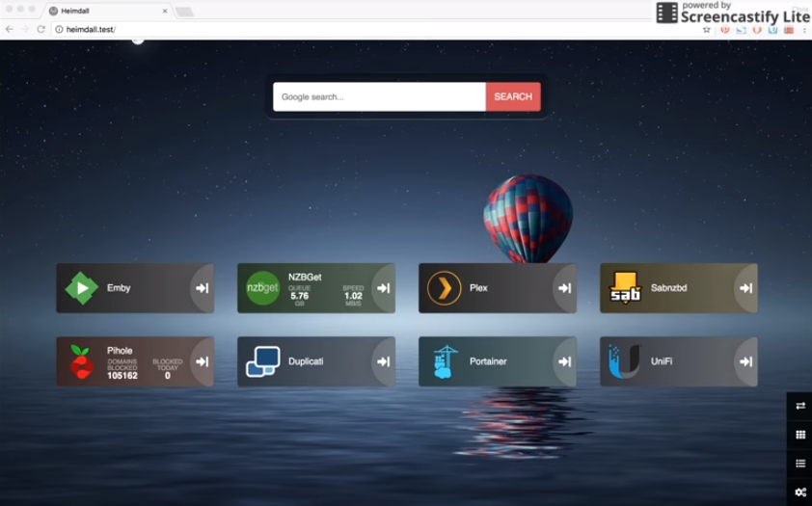
Task: Click the UniFi tile label
Action: click(662, 361)
